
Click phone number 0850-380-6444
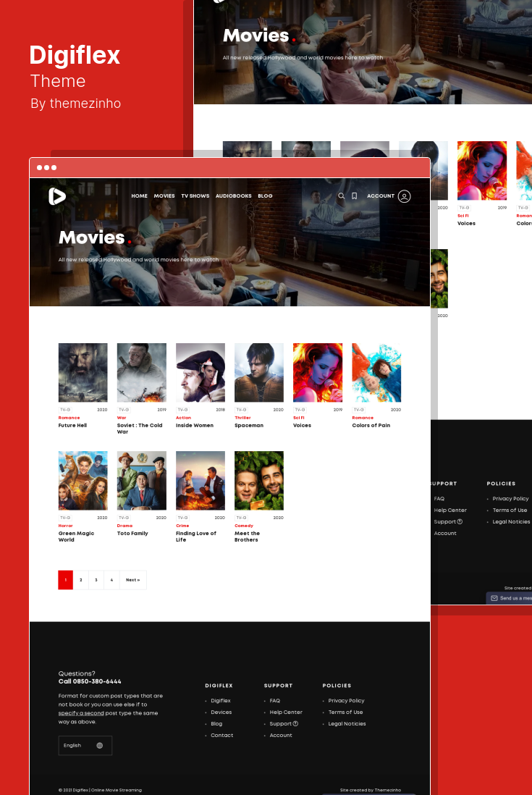[x=98, y=681]
